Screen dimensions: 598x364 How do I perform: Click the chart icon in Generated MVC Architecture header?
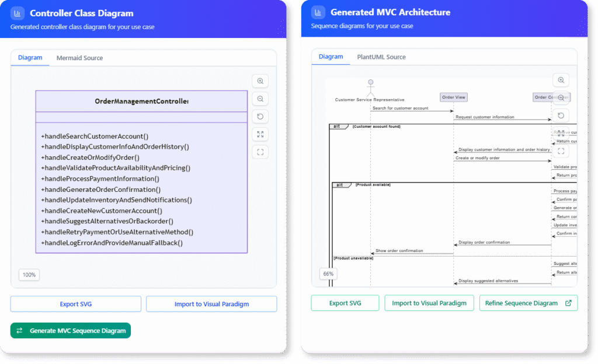click(318, 12)
